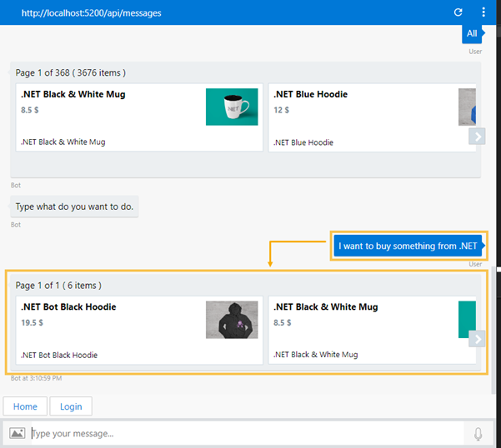This screenshot has height=448, width=501.
Task: Click the '19.5 $' price text
Action: tap(32, 322)
